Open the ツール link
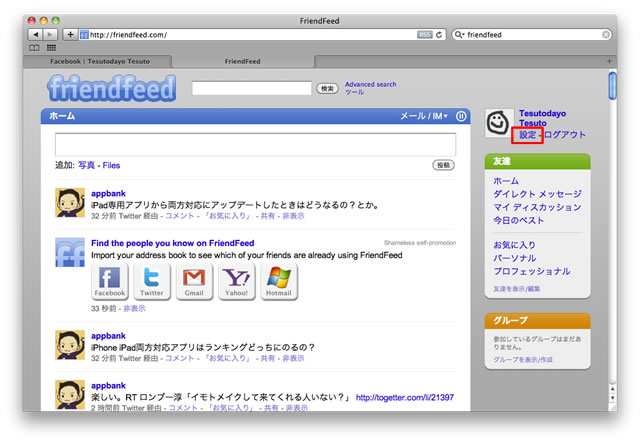Image resolution: width=640 pixels, height=443 pixels. tap(354, 92)
